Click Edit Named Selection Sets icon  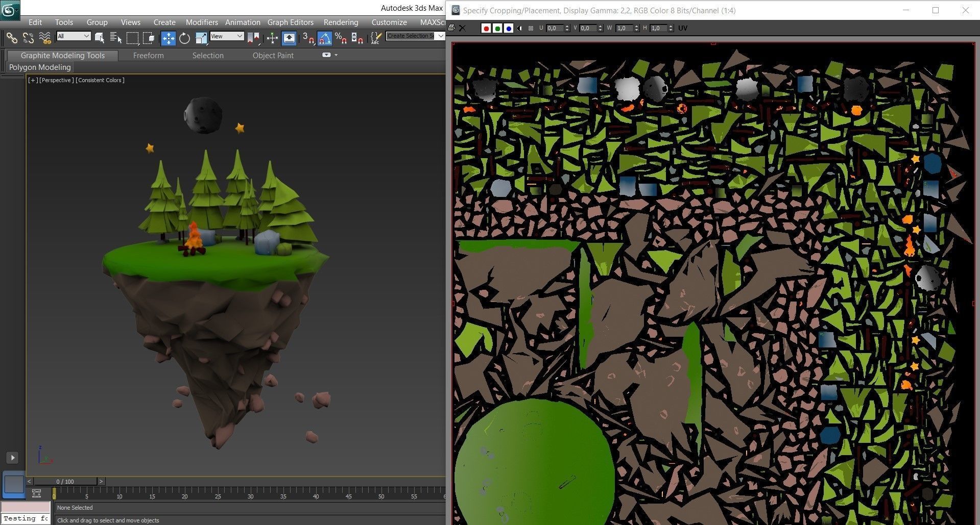click(376, 38)
